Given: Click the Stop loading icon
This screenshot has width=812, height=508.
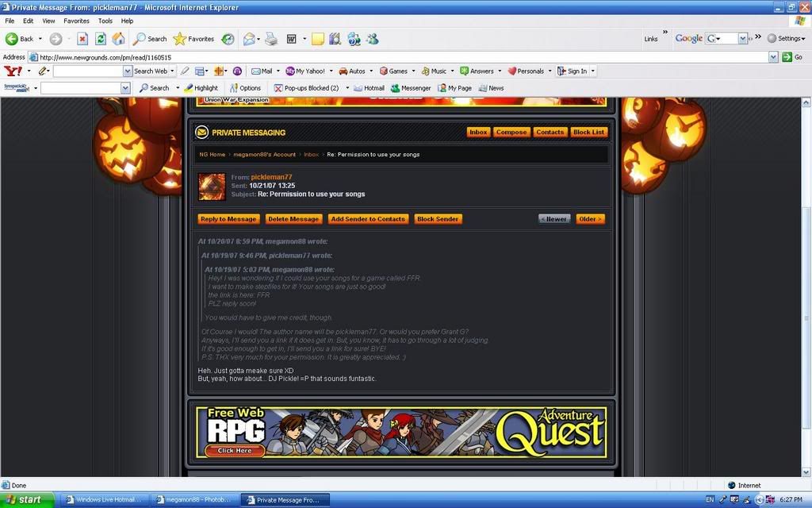Looking at the screenshot, I should 82,38.
